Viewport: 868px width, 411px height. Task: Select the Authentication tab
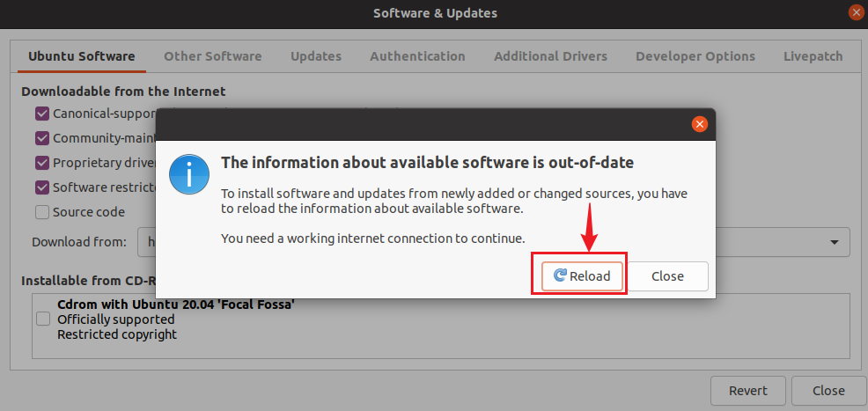(417, 56)
